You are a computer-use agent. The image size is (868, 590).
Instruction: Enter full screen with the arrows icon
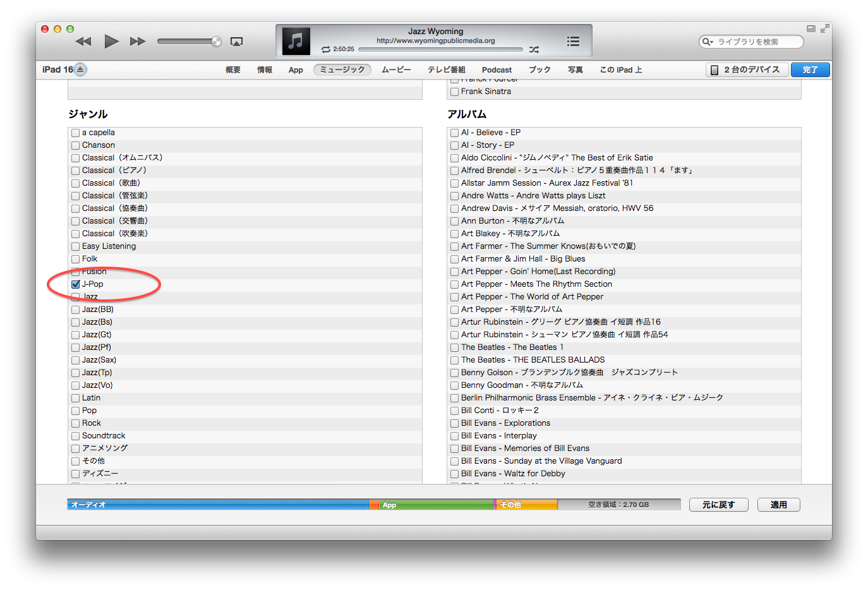[x=824, y=28]
